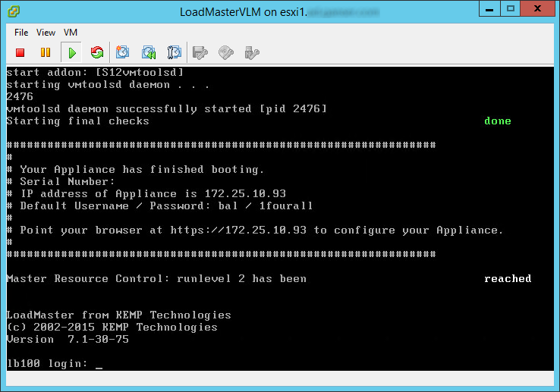Revert to current snapshot
The image size is (560, 392).
149,52
